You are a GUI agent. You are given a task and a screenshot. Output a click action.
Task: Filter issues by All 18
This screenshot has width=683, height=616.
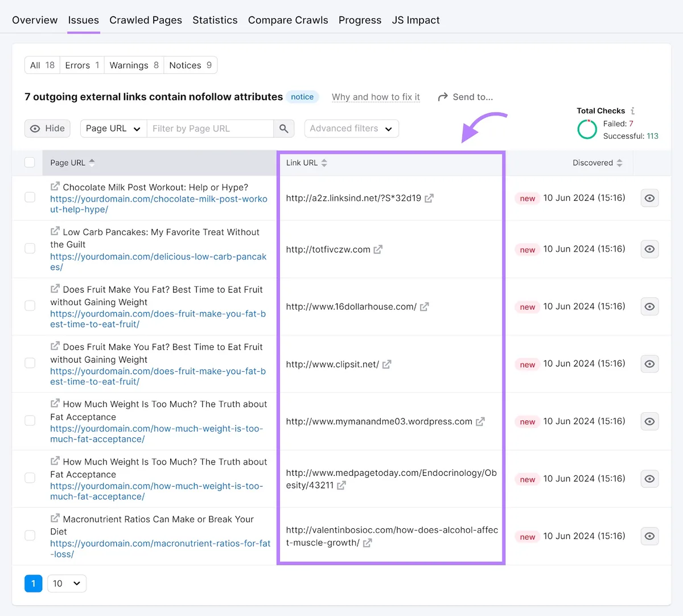click(42, 65)
